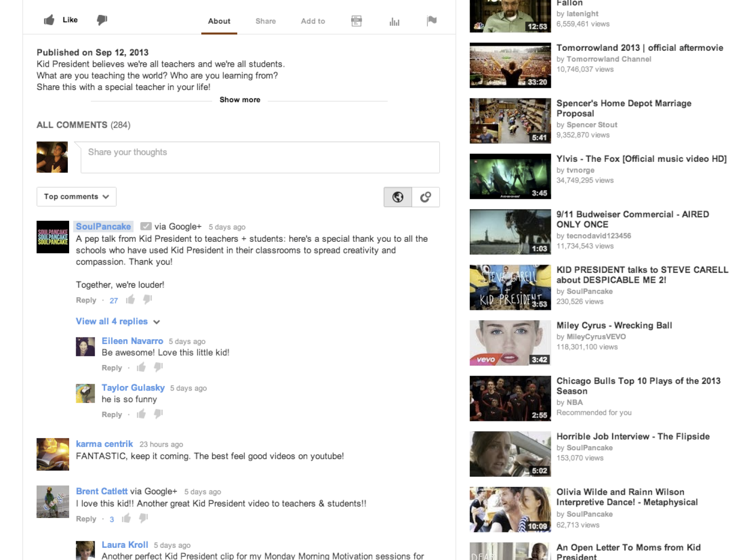Open the Miley Cyrus Wrecking Ball thumbnail
This screenshot has height=560, width=747.
click(x=510, y=343)
